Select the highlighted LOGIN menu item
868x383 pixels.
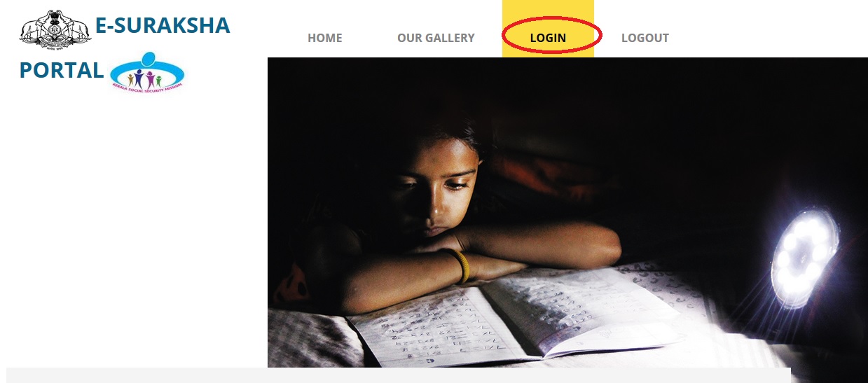(x=548, y=38)
